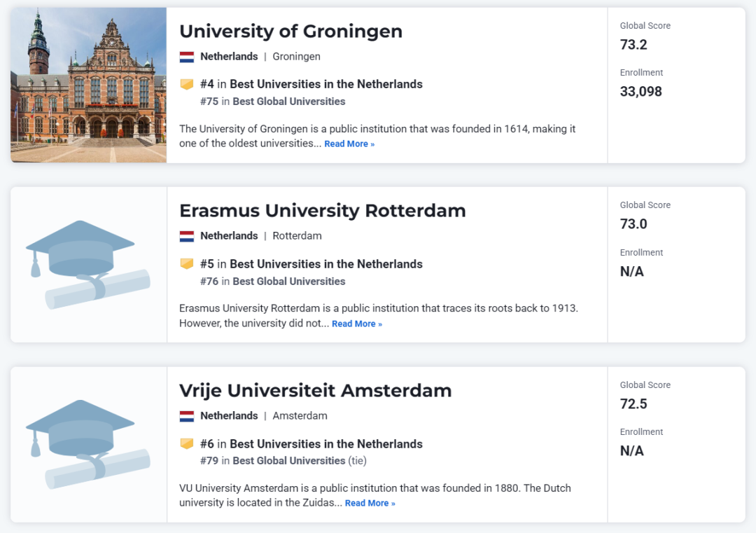The height and width of the screenshot is (533, 756).
Task: Open the Erasmus University Rotterdam title link
Action: coord(322,211)
